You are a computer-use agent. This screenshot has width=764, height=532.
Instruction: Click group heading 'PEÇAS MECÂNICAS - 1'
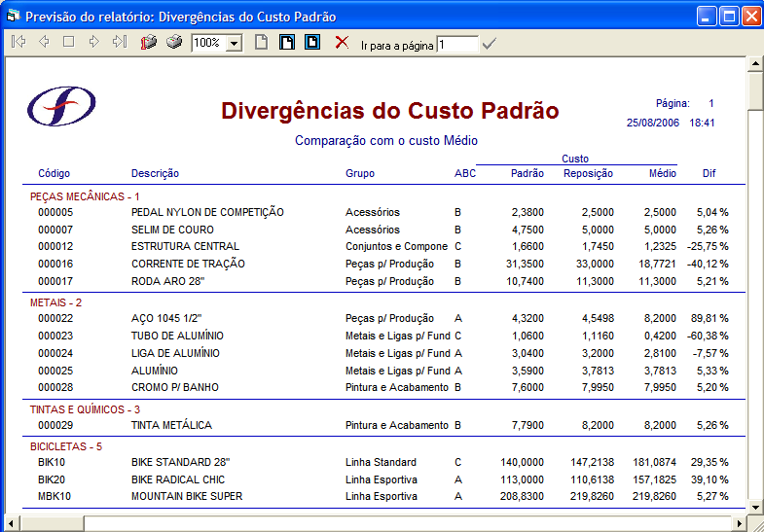tap(85, 196)
